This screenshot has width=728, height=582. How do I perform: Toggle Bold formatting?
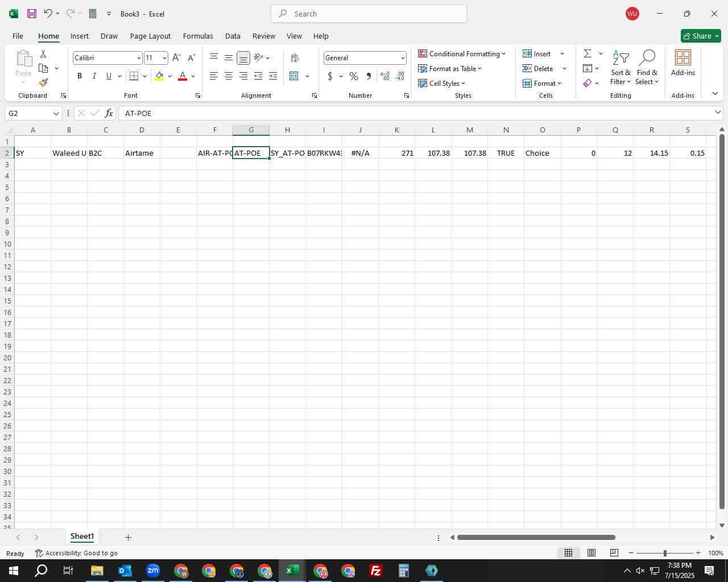point(80,76)
